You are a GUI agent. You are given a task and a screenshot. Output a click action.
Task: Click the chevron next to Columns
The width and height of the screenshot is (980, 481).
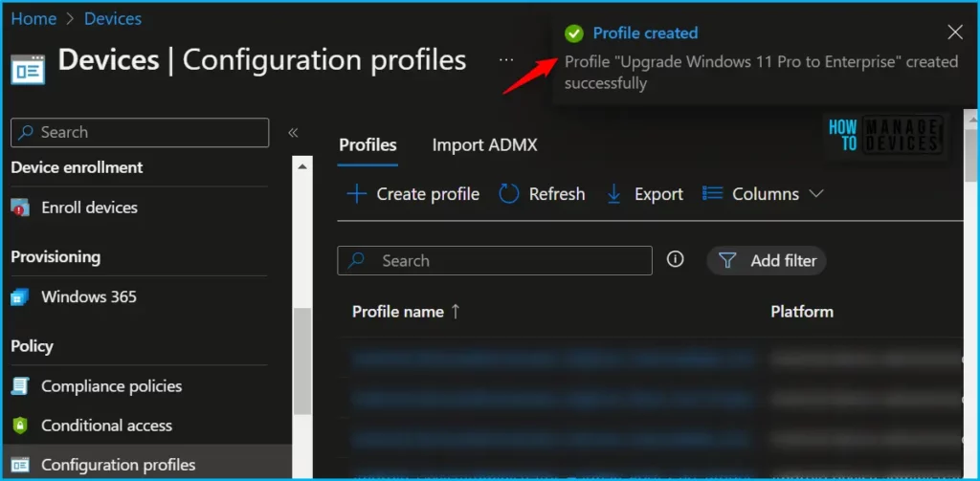pyautogui.click(x=816, y=194)
